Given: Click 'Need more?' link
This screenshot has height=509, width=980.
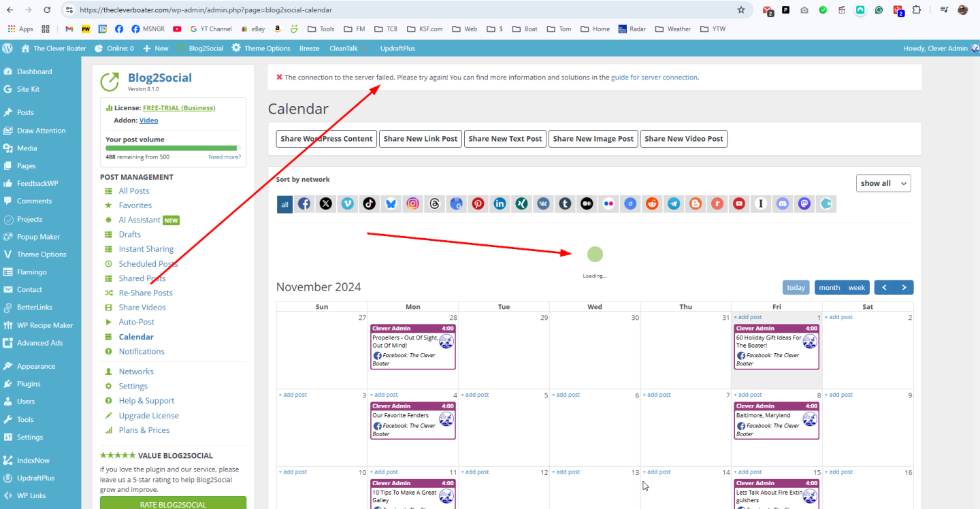Looking at the screenshot, I should pyautogui.click(x=225, y=157).
